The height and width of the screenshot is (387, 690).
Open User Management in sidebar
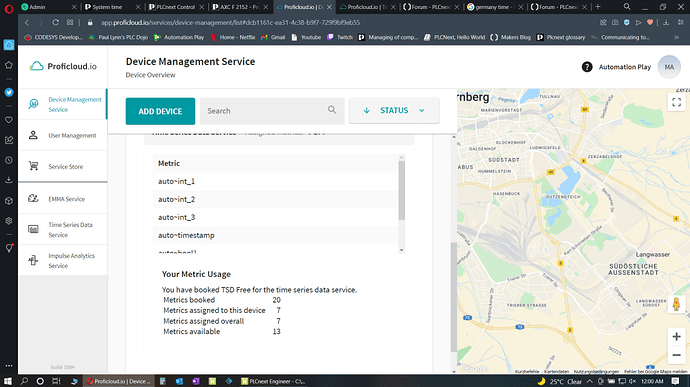pyautogui.click(x=62, y=135)
